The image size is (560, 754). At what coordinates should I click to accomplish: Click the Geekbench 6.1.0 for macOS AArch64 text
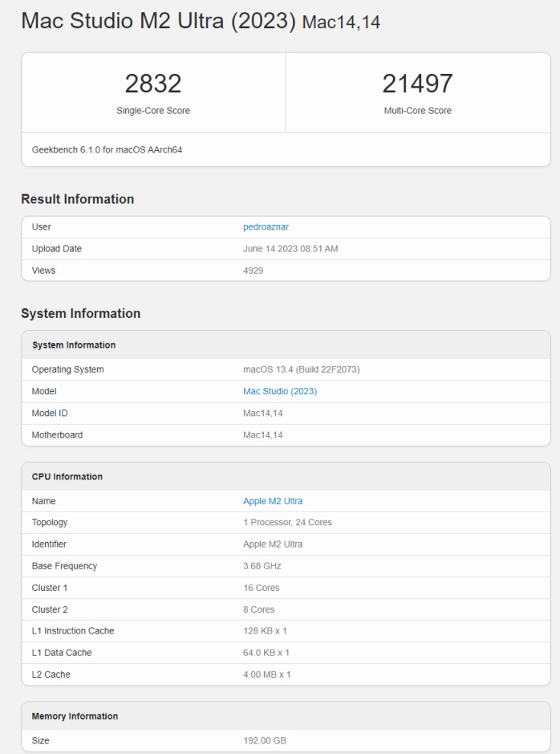click(x=107, y=149)
